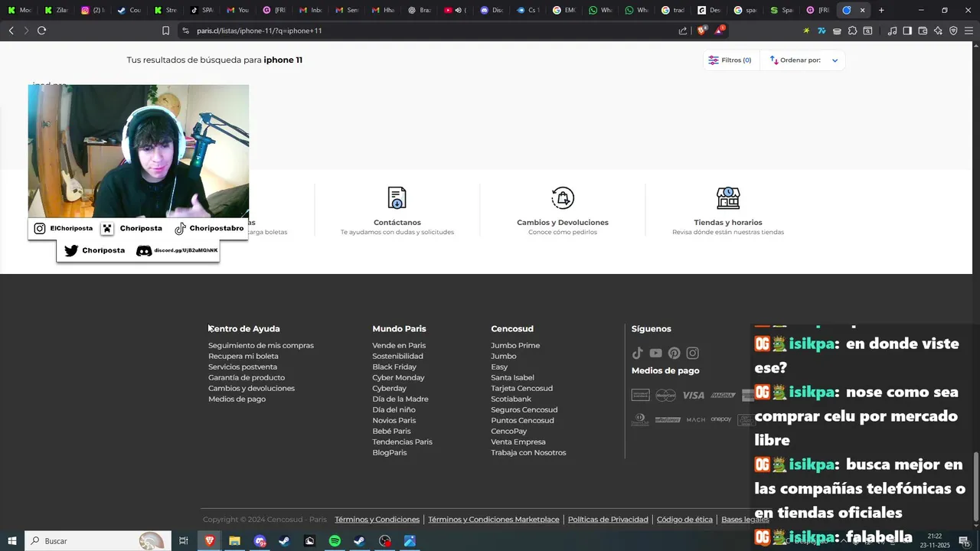Open footer Medios de pago link
Screen dimensions: 980x551
pyautogui.click(x=237, y=399)
